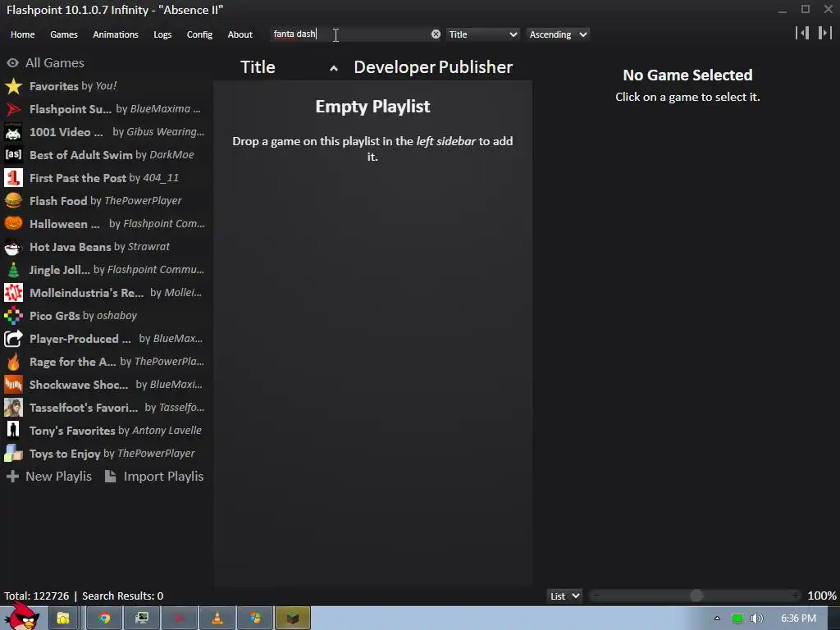The width and height of the screenshot is (840, 630).
Task: Open VLC media player from taskbar
Action: pyautogui.click(x=217, y=619)
